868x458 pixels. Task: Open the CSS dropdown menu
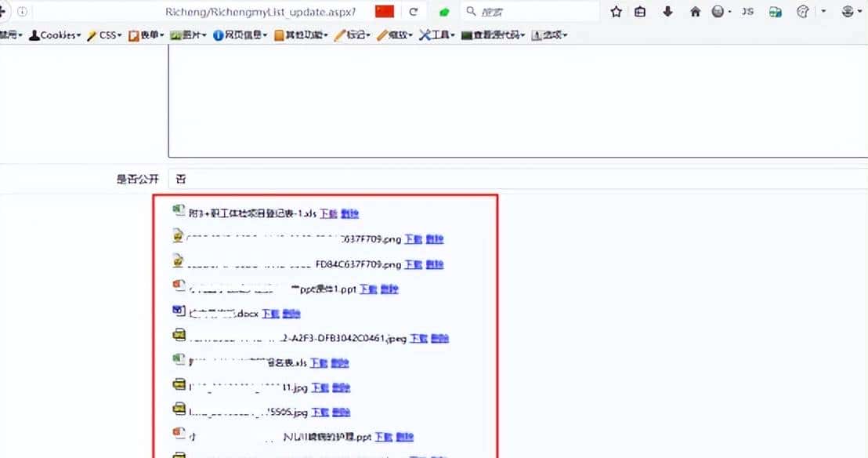[104, 35]
